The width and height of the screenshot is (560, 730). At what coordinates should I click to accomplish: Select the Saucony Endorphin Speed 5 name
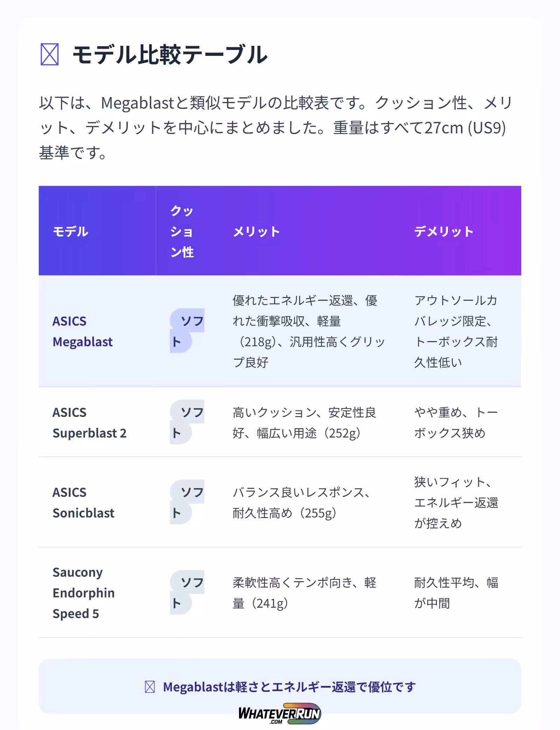[83, 592]
